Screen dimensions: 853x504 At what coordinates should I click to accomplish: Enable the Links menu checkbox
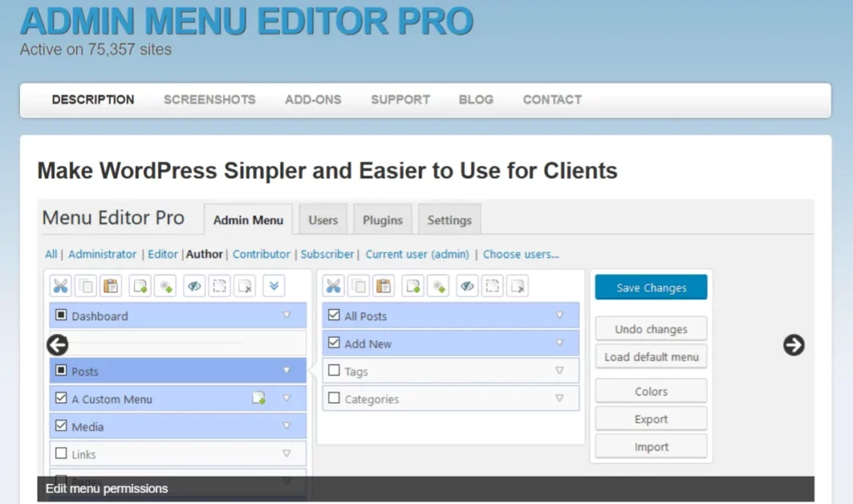click(61, 453)
